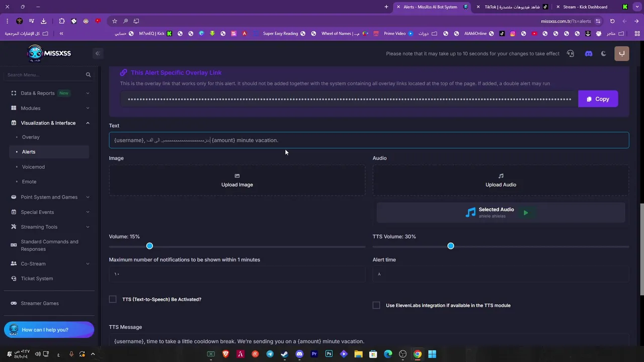
Task: Open Photoshop from the taskbar
Action: [x=329, y=354]
